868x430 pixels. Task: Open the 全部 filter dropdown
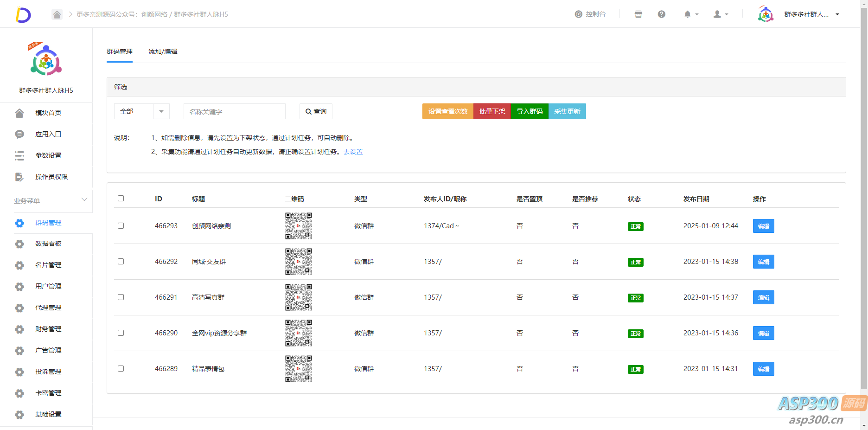141,111
